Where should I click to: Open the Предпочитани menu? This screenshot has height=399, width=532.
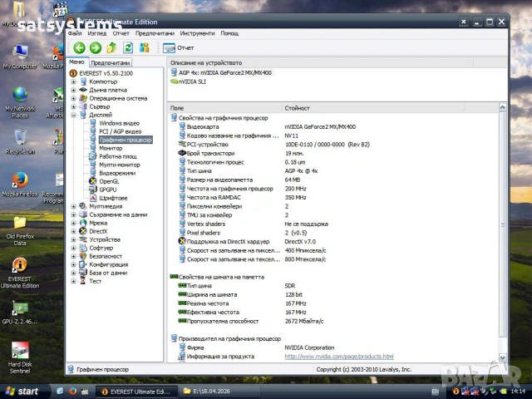pos(155,33)
